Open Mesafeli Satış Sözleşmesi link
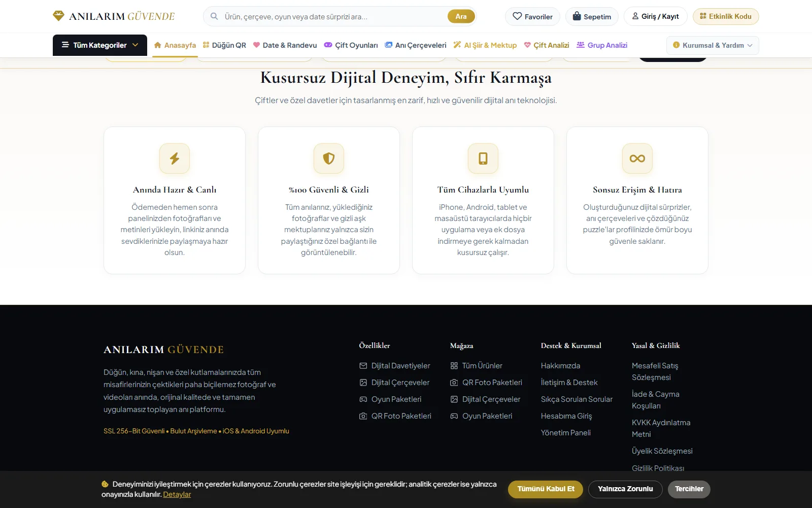The width and height of the screenshot is (812, 508). (655, 371)
